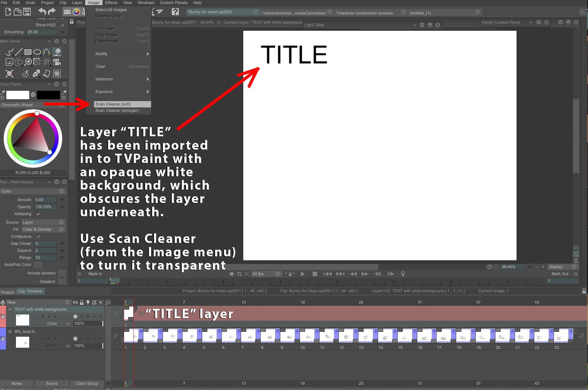Collapse the Main Panel with its arrow

point(57,41)
